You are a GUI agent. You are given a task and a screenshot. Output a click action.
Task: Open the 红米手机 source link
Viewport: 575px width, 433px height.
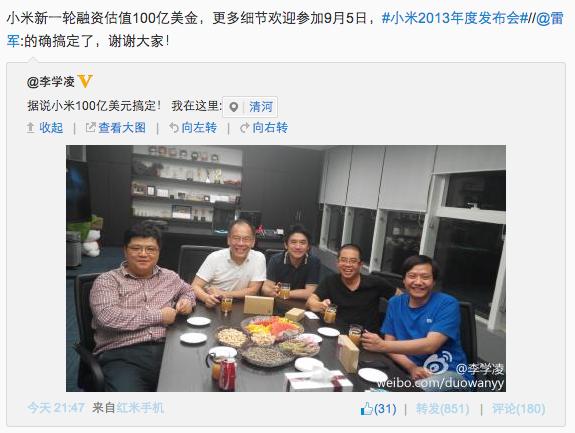coord(140,408)
